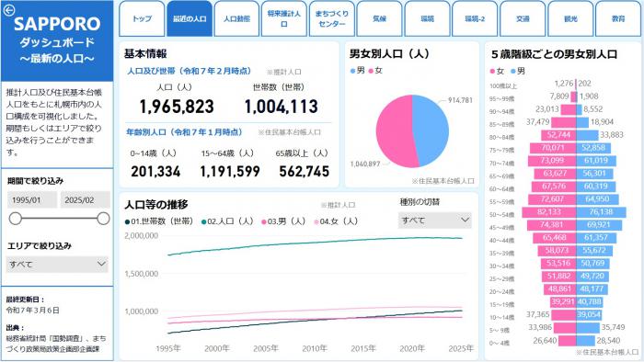The width and height of the screenshot is (644, 362).
Task: Select the まちづくりセンター tab
Action: [x=332, y=19]
